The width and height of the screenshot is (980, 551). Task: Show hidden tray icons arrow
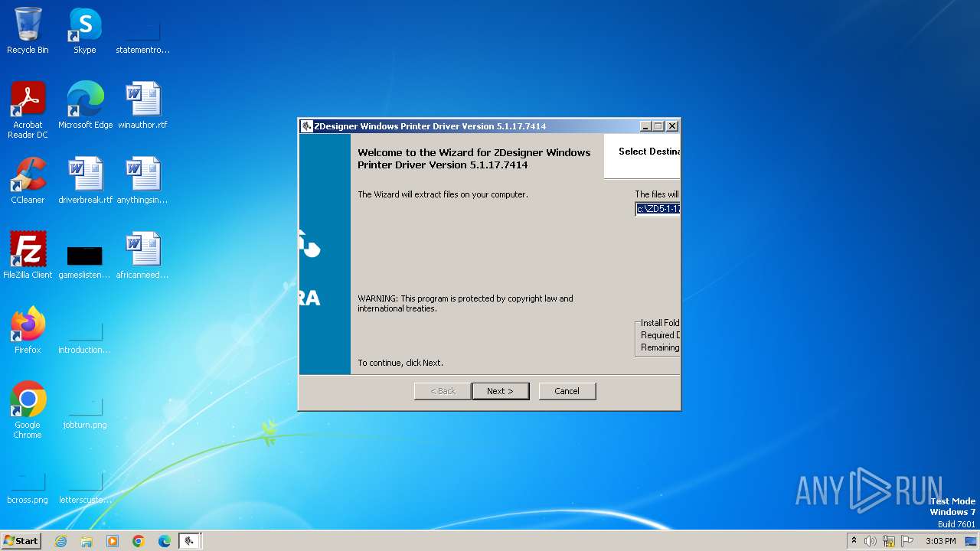(854, 541)
